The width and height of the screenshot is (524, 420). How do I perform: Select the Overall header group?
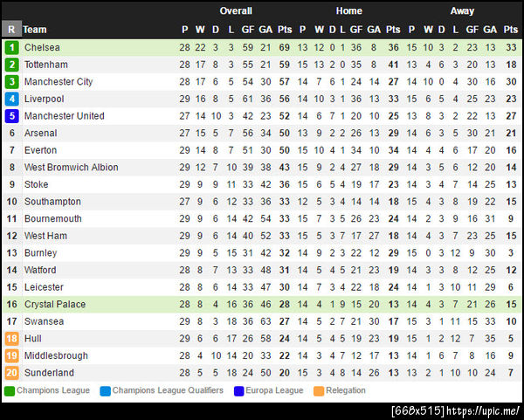(x=236, y=11)
